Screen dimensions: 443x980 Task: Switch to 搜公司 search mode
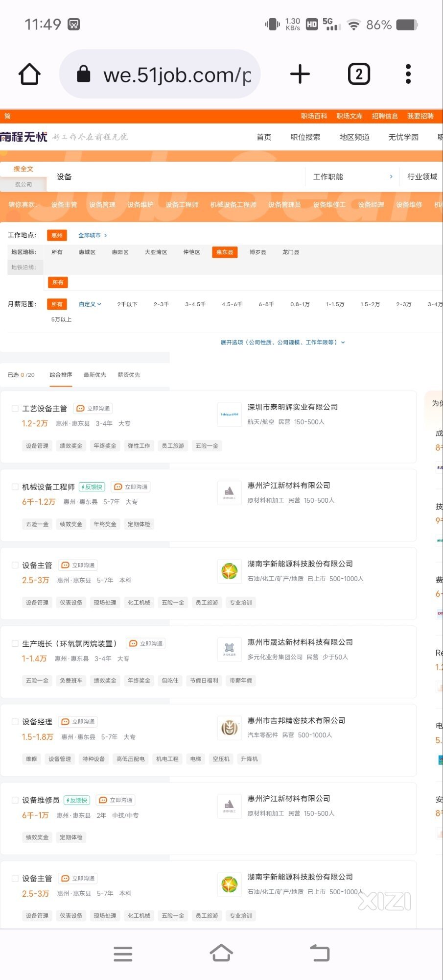(23, 184)
